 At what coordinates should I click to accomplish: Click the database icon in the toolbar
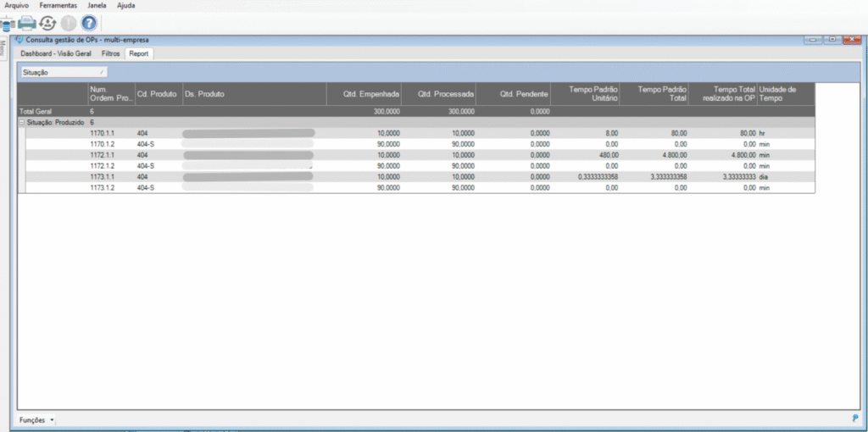[7, 23]
